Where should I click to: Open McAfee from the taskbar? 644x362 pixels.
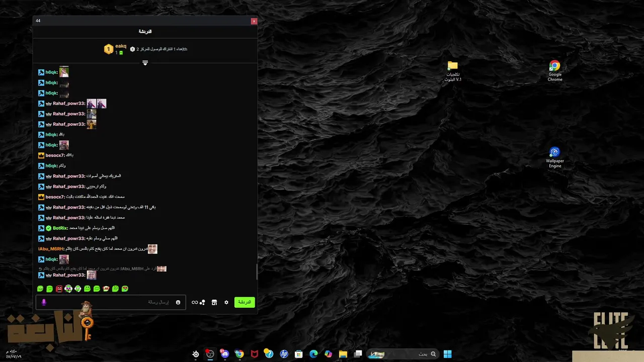(255, 354)
